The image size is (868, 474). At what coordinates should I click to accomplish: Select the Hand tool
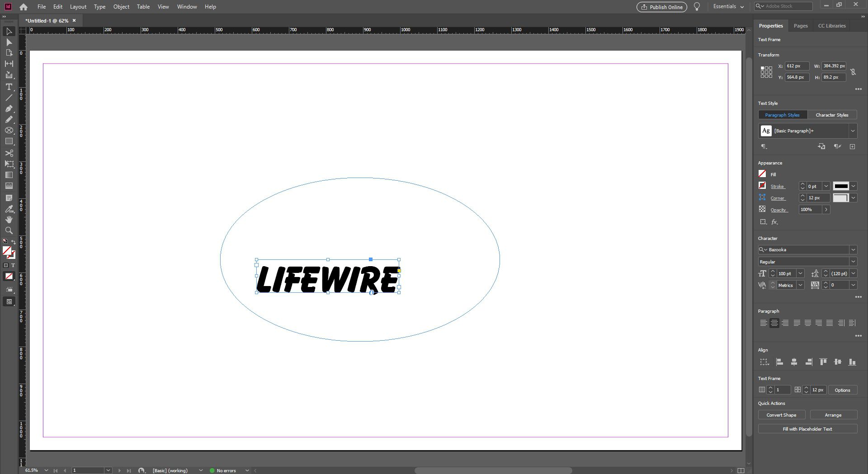point(9,220)
